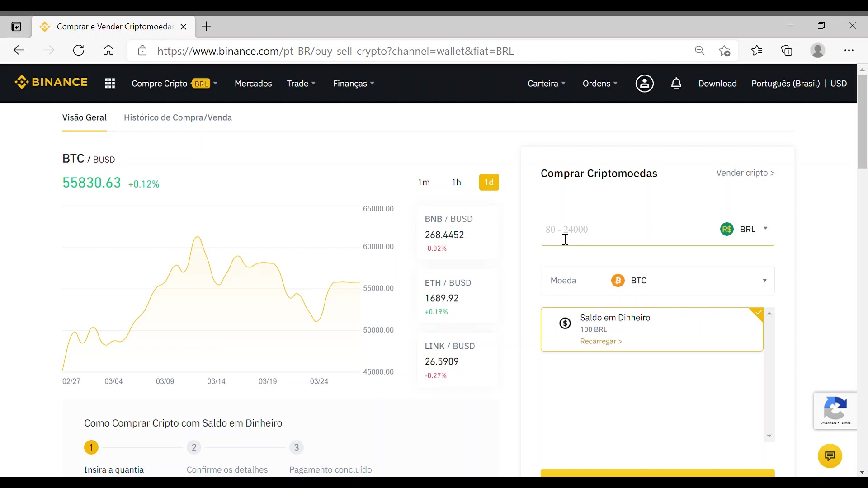This screenshot has width=868, height=488.
Task: Click the site lock security icon
Action: tap(142, 51)
